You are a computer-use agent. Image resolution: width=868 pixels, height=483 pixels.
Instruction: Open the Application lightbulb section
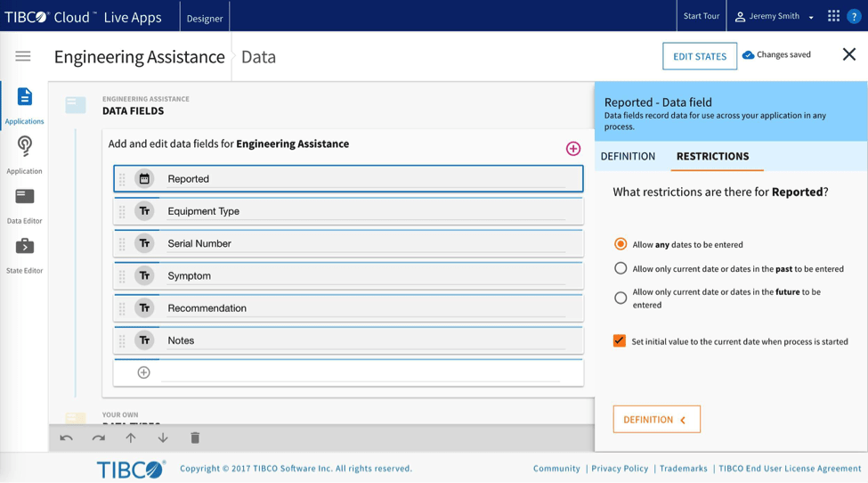pos(24,154)
